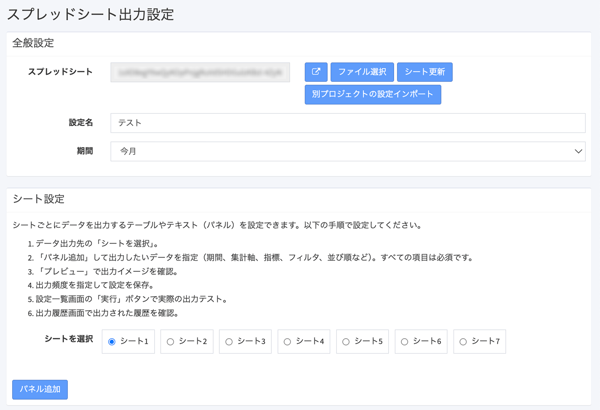Click the 設定名 field label
The height and width of the screenshot is (410, 600).
pyautogui.click(x=81, y=123)
